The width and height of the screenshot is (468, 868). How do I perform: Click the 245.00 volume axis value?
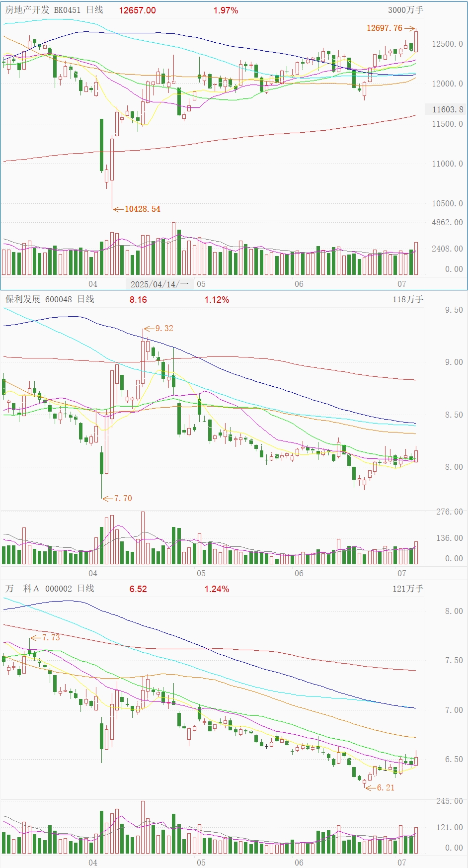(x=450, y=801)
